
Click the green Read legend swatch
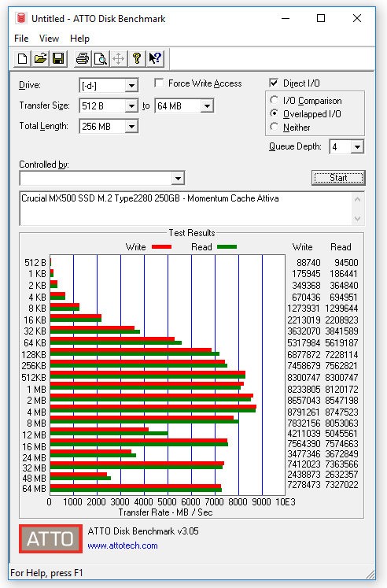click(x=227, y=246)
